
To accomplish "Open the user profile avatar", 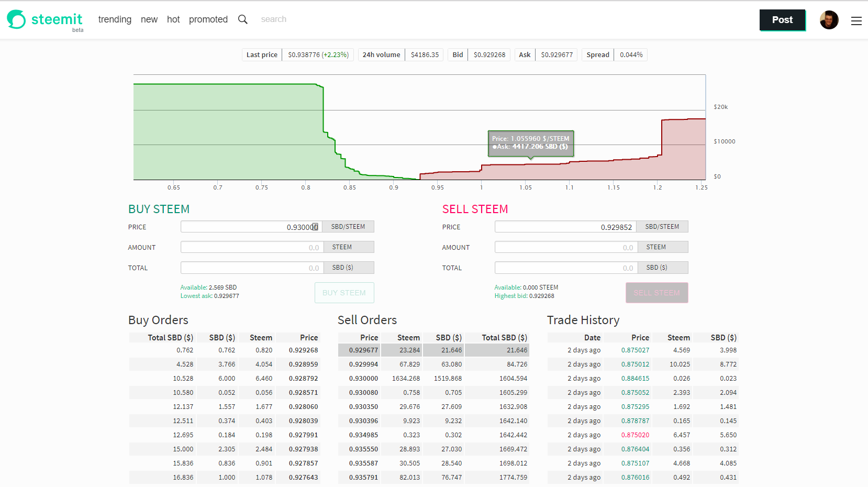I will [x=829, y=20].
